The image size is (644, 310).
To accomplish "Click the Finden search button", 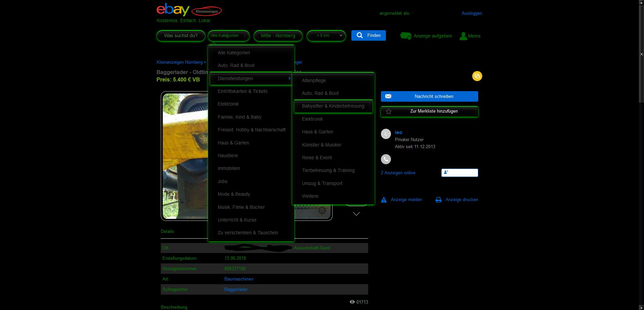I will [x=368, y=36].
